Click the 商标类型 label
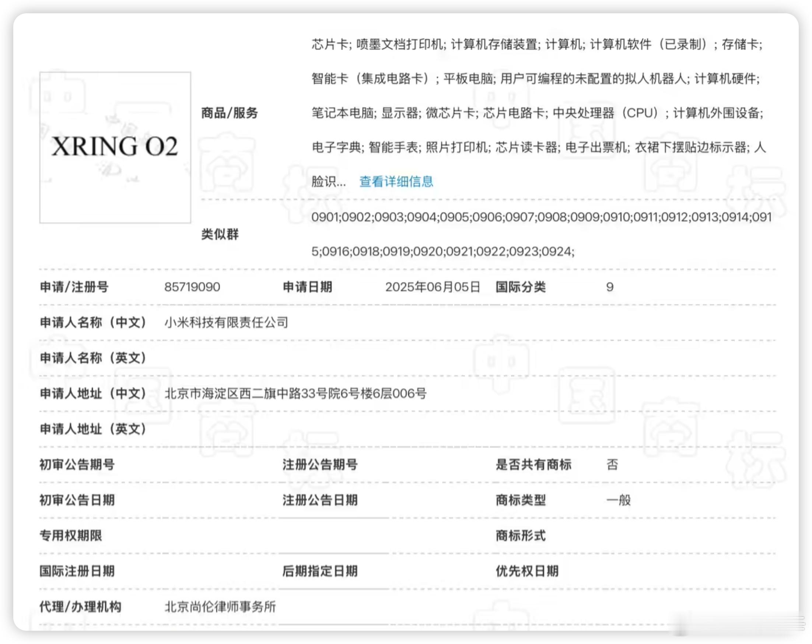This screenshot has height=644, width=812. click(521, 500)
